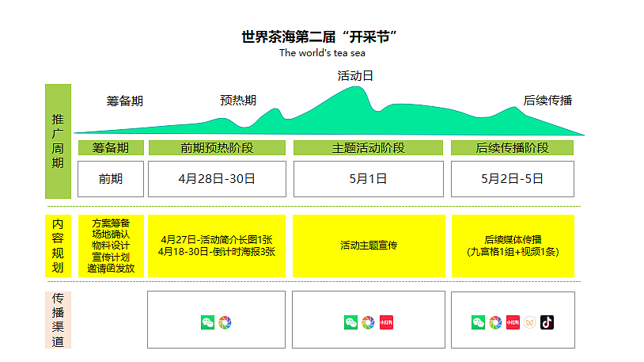
Task: Select the yellow 内容规划 label block
Action: point(58,246)
